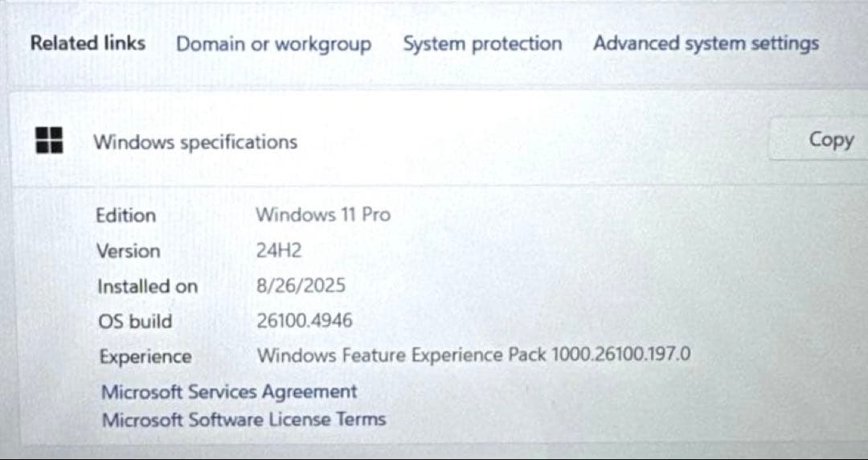Click the Experience field label
The width and height of the screenshot is (868, 460).
click(145, 357)
